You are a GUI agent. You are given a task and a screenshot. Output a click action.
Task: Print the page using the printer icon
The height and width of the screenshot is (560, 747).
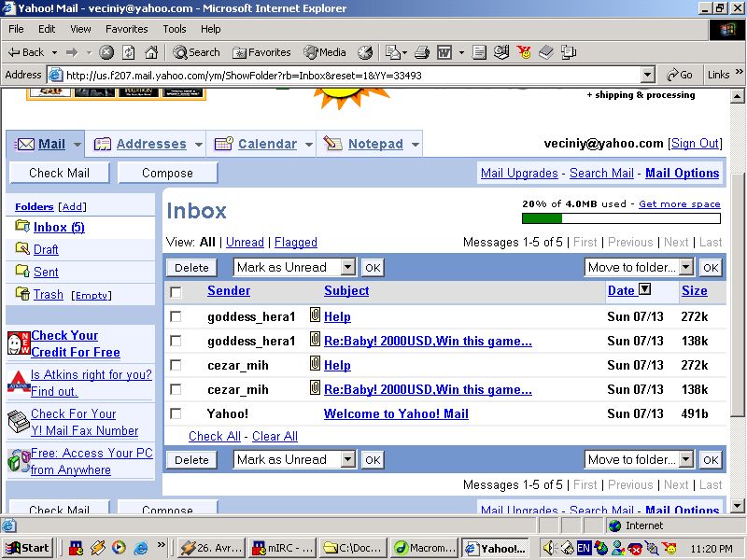tap(422, 52)
